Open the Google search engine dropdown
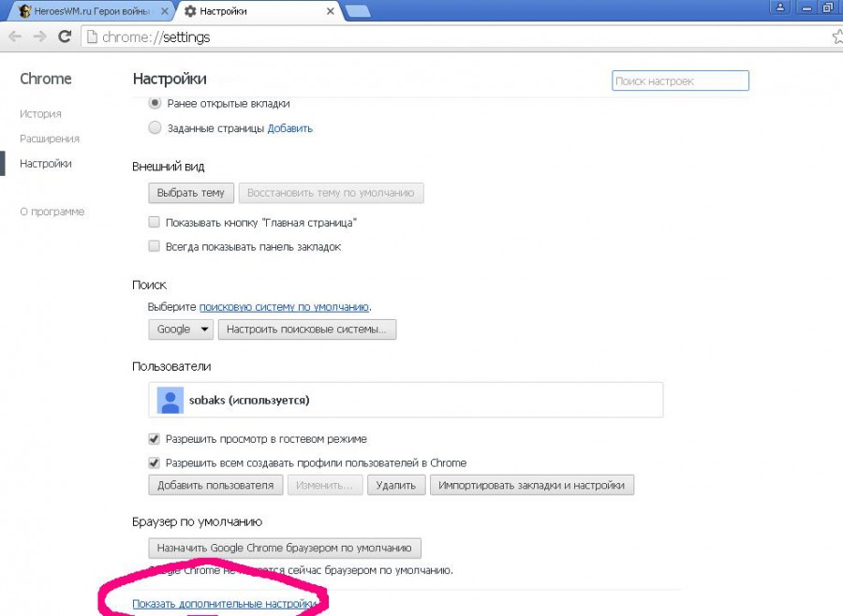 click(x=181, y=330)
